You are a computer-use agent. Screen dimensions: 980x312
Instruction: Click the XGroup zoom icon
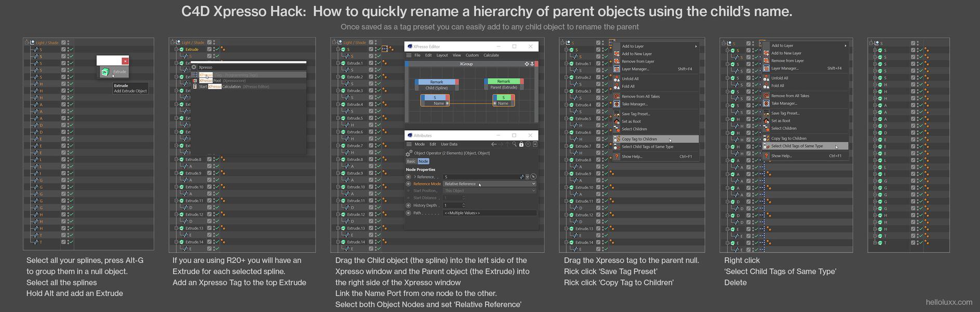point(532,64)
